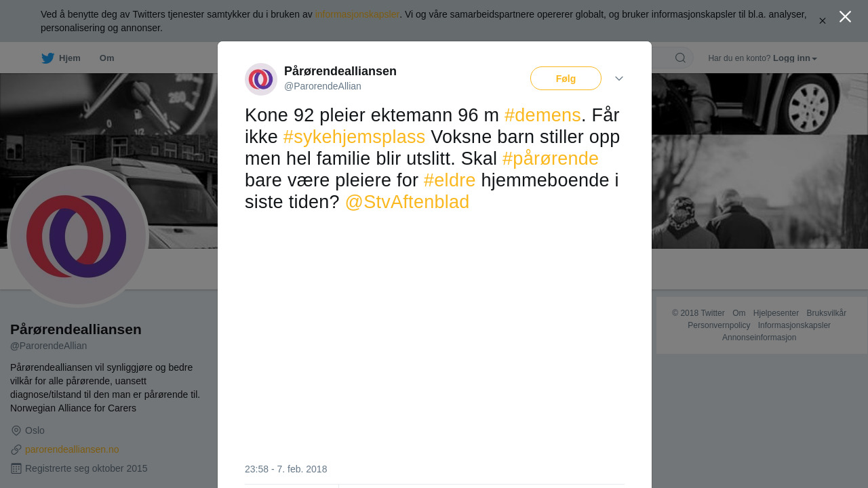
Task: Open the Hjelpesenter footer link
Action: 776,313
